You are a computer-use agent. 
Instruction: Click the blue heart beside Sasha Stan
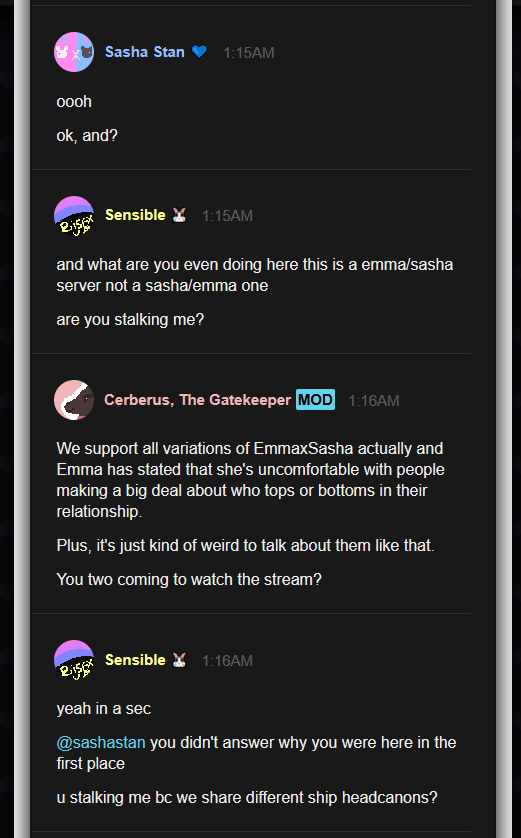pyautogui.click(x=199, y=52)
